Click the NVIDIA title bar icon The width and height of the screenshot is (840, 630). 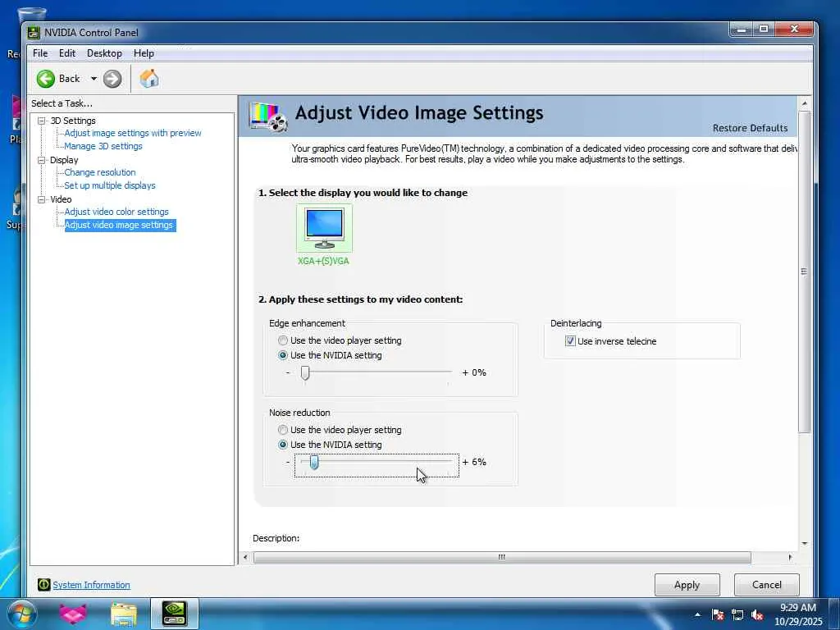(x=34, y=33)
